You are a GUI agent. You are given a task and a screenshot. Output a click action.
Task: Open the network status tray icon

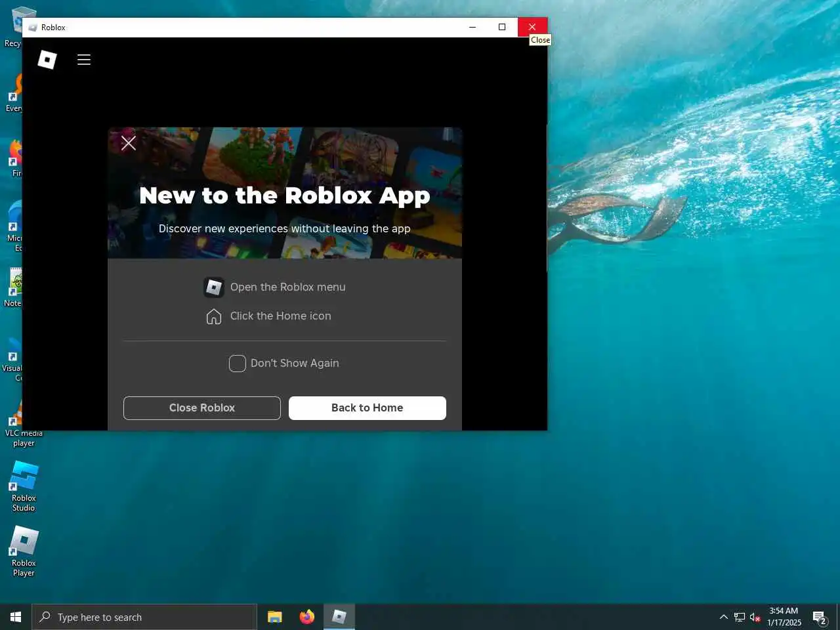740,617
